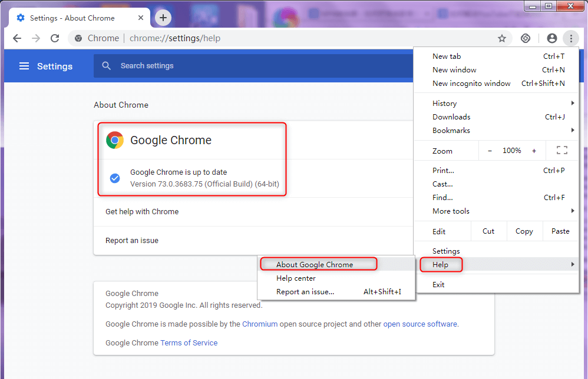Viewport: 588px width, 379px height.
Task: Expand the Help submenu
Action: click(497, 264)
